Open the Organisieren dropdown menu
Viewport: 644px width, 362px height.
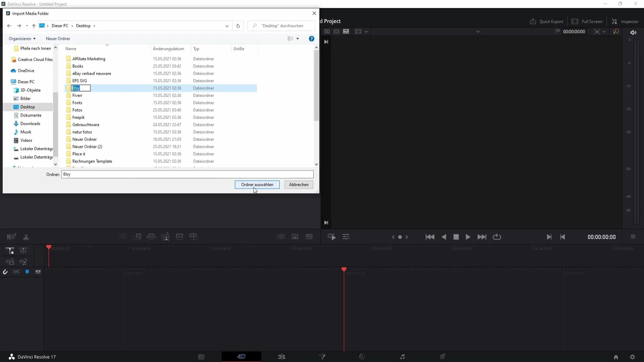point(22,39)
